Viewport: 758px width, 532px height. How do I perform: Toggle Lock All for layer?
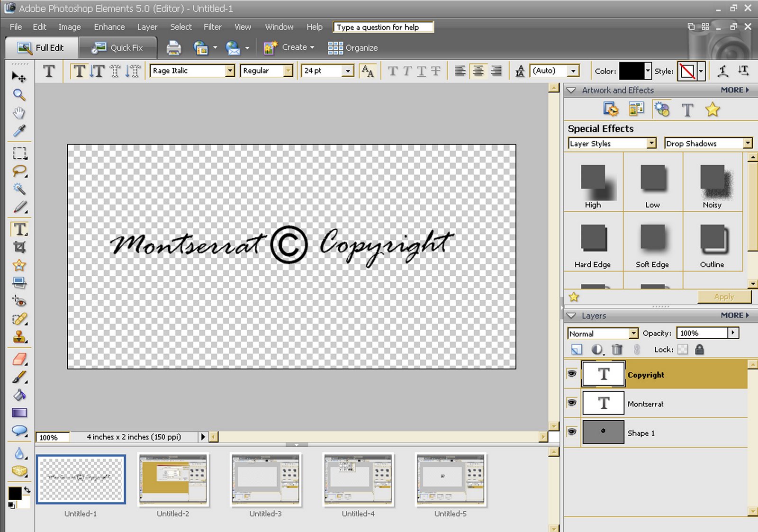point(699,350)
